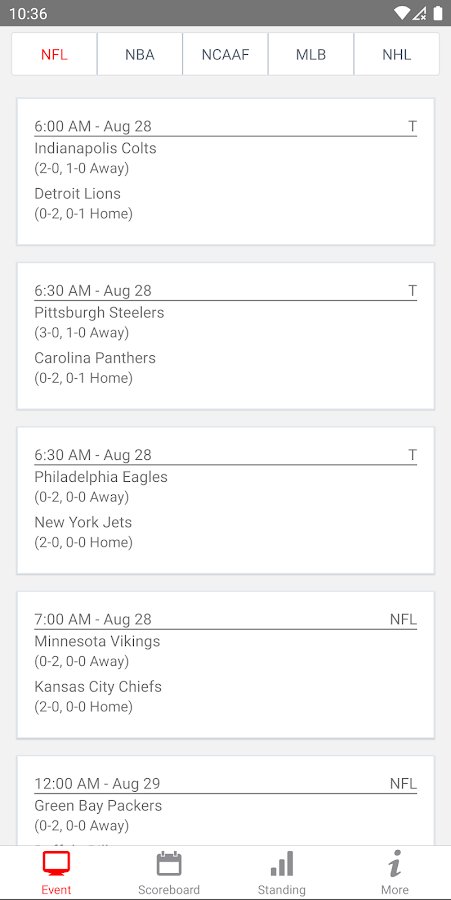Open the Green Bay Packers game card
Viewport: 451px width, 900px height.
pyautogui.click(x=226, y=801)
